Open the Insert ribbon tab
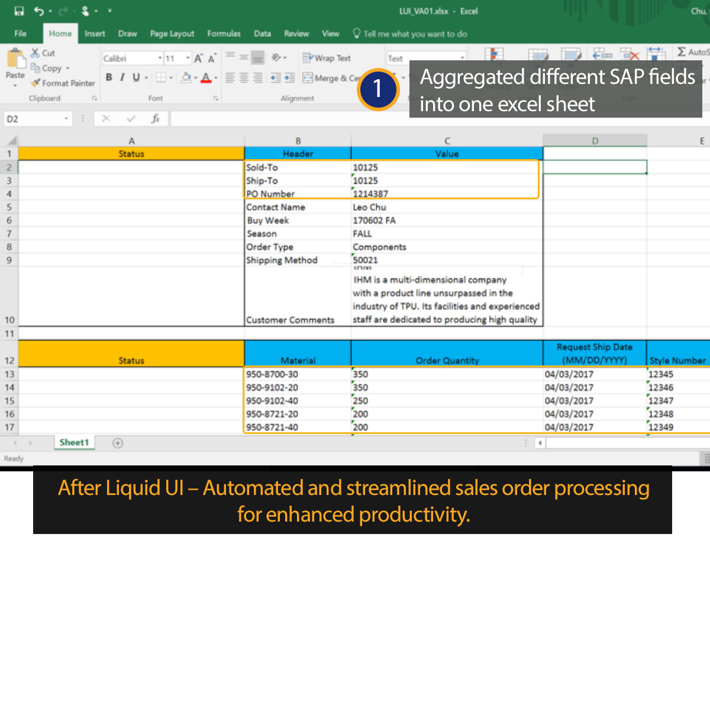 [x=95, y=34]
